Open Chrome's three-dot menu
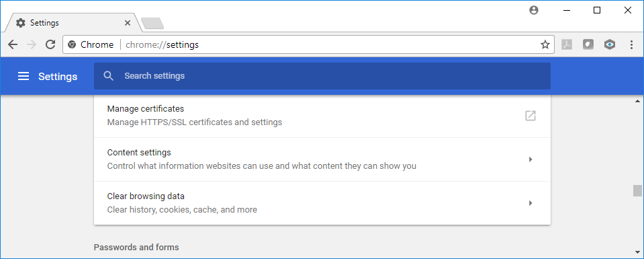This screenshot has width=644, height=259. [x=632, y=44]
